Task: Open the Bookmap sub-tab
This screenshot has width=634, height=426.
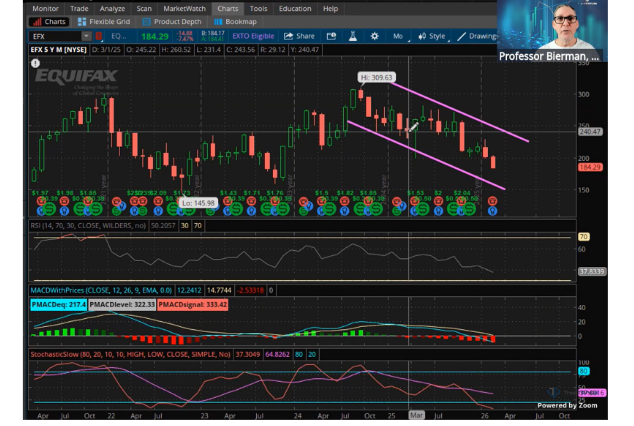Action: click(235, 22)
